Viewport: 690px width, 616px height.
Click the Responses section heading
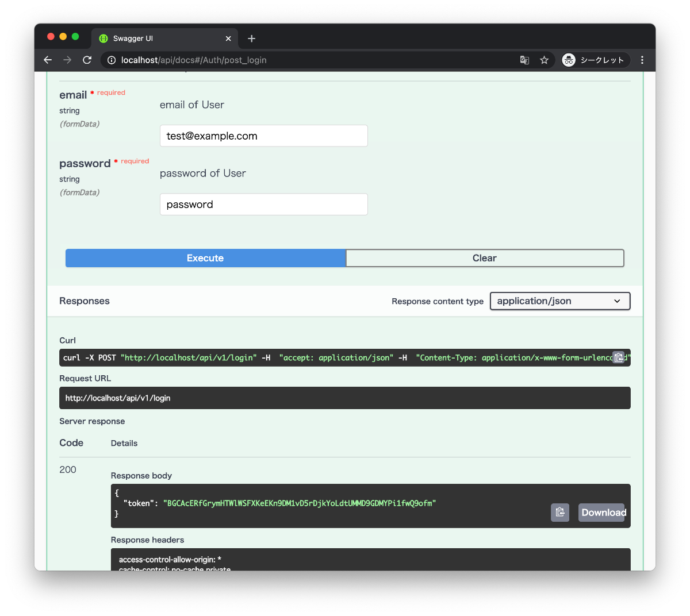[85, 301]
